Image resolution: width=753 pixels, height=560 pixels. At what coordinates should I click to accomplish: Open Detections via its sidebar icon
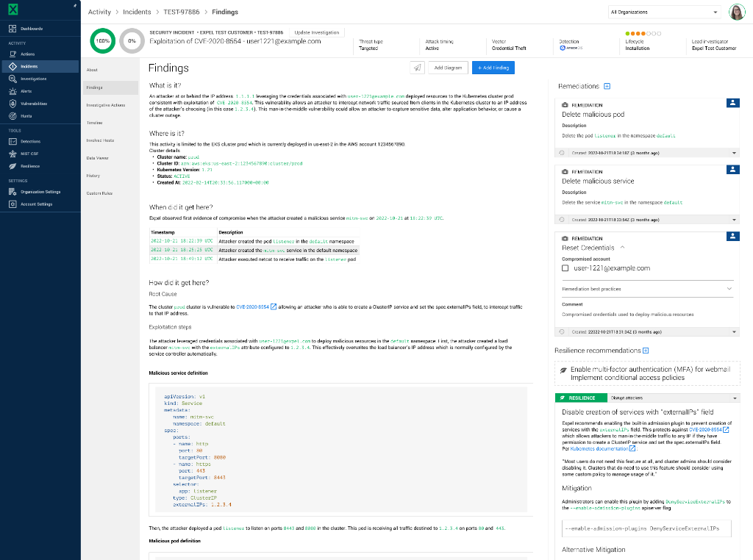[x=13, y=142]
